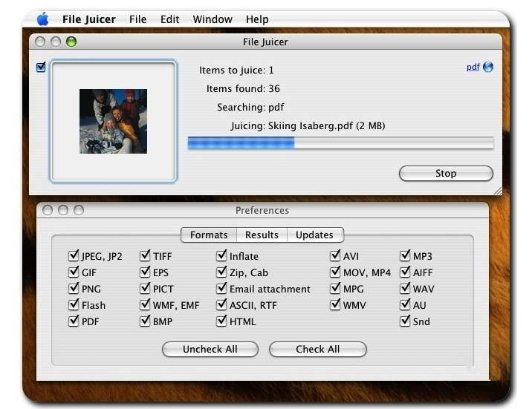This screenshot has width=532, height=409.
Task: Uncheck the JPEG, JP2 format
Action: pos(74,255)
